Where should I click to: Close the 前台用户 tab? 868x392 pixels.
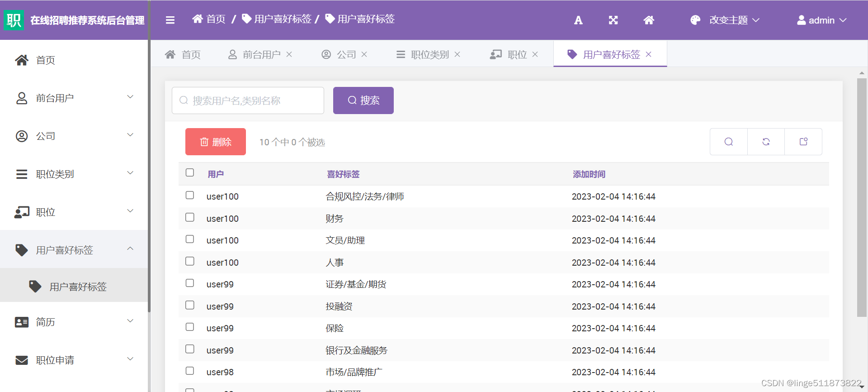pos(289,54)
